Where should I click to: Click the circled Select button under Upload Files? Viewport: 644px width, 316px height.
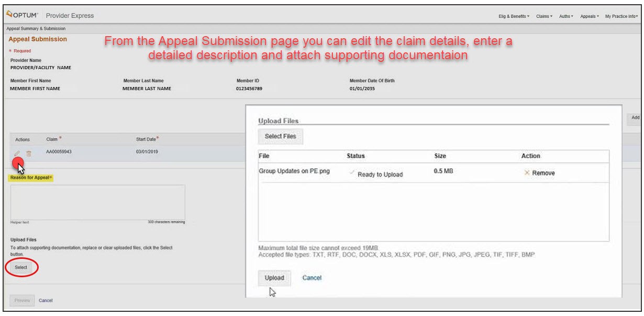(x=21, y=267)
